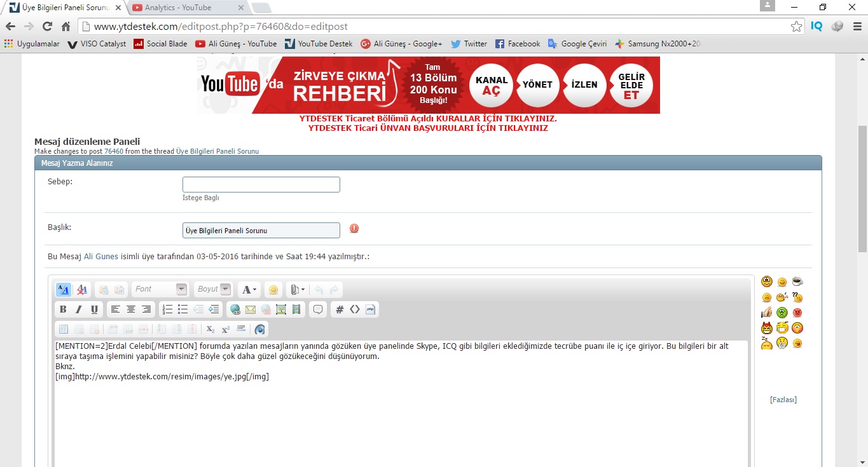Click the underline formatting button
The image size is (868, 467).
tap(95, 309)
